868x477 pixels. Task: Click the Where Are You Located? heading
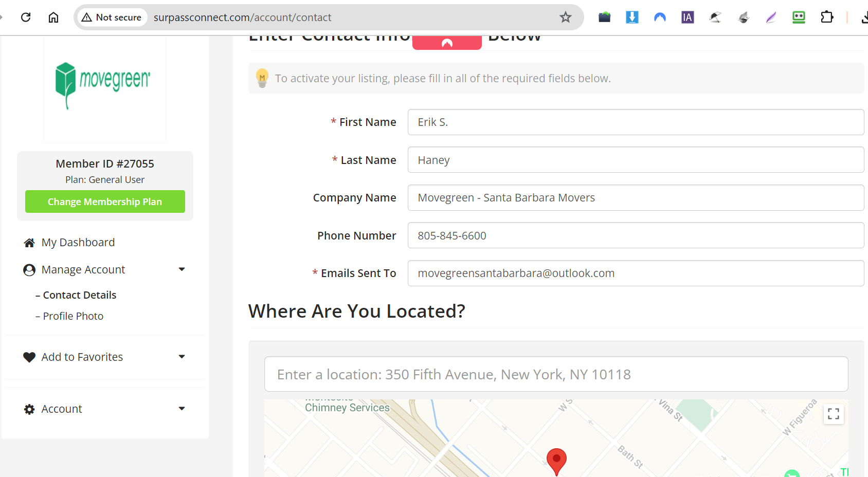click(x=357, y=311)
